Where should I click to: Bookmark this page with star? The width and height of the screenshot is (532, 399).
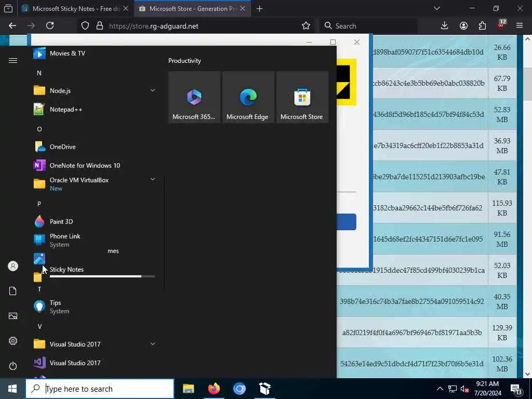tap(305, 26)
